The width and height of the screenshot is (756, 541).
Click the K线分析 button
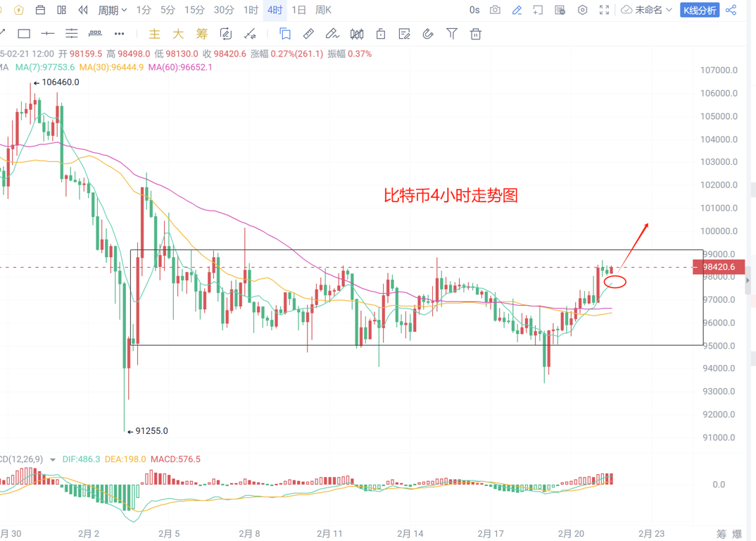point(700,10)
